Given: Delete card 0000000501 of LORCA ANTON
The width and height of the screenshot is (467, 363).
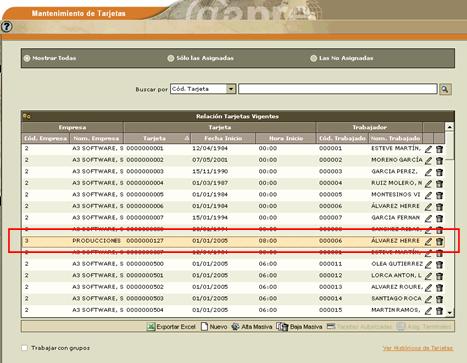Looking at the screenshot, I should tap(439, 276).
